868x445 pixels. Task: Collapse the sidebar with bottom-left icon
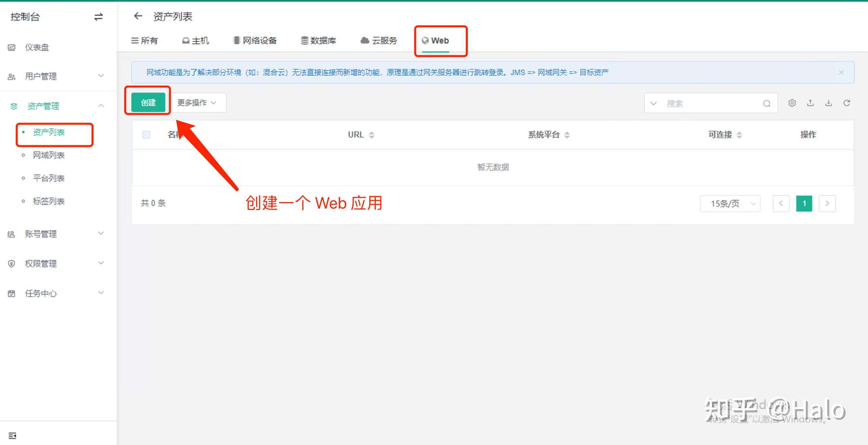click(x=12, y=435)
